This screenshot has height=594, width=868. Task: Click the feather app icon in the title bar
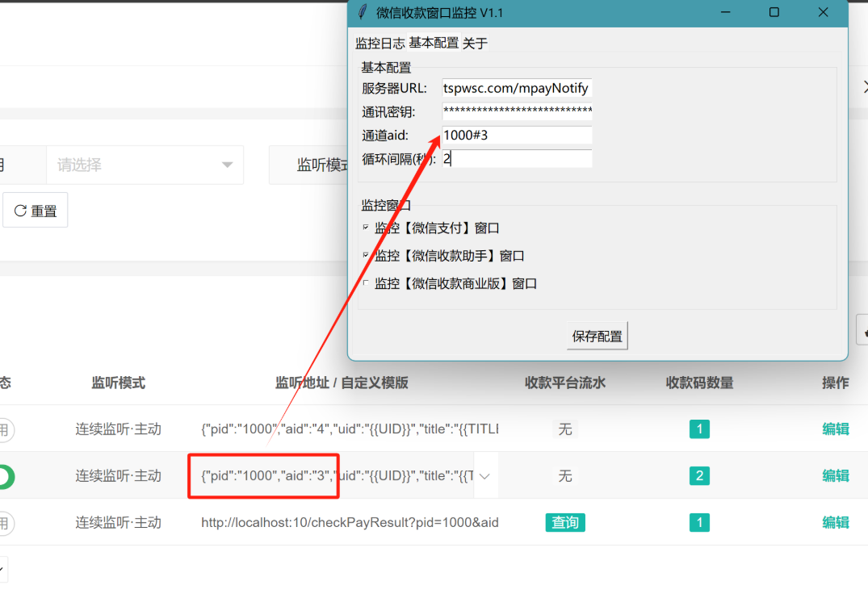point(363,12)
